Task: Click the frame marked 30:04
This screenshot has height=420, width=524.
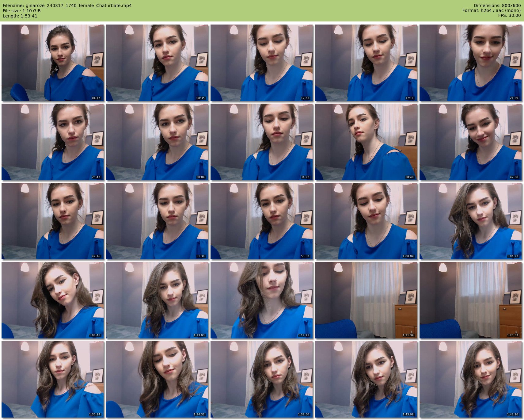Action: [157, 142]
